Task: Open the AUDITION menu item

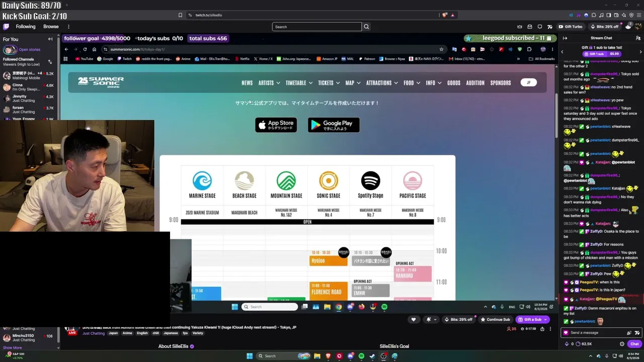Action: (x=475, y=83)
